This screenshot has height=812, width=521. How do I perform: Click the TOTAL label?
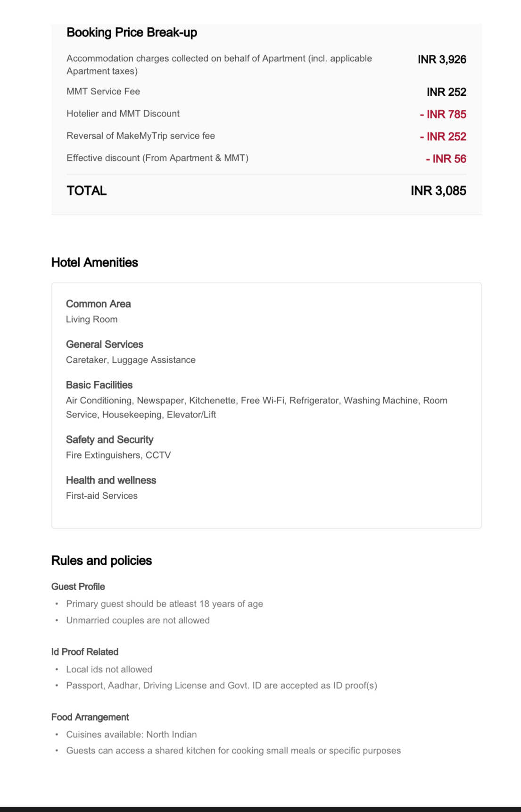tap(87, 191)
